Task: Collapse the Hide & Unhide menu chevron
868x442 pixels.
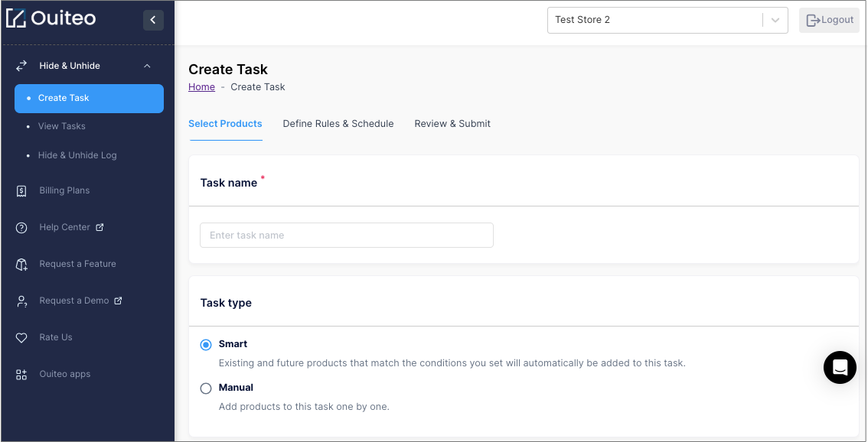Action: (x=147, y=66)
